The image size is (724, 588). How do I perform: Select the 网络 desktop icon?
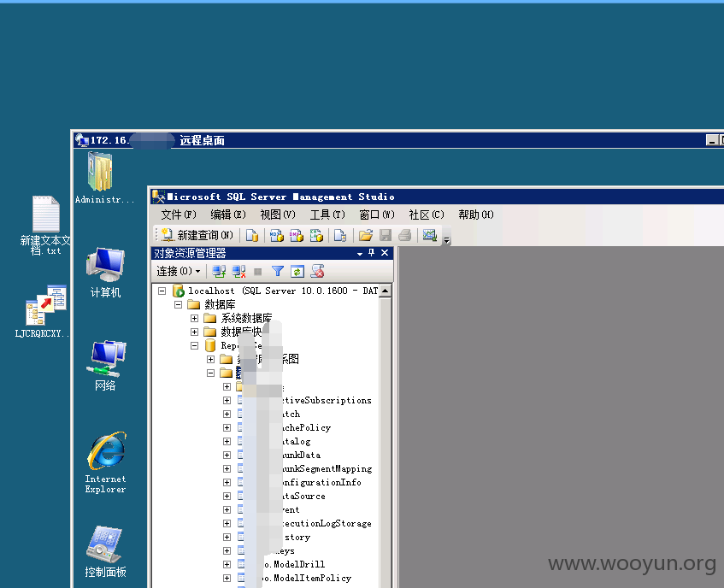(106, 366)
